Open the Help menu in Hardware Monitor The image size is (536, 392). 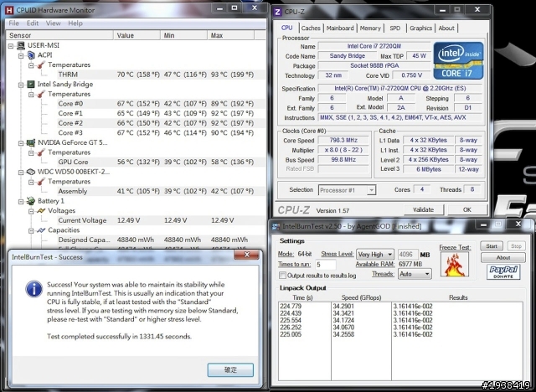(x=75, y=23)
